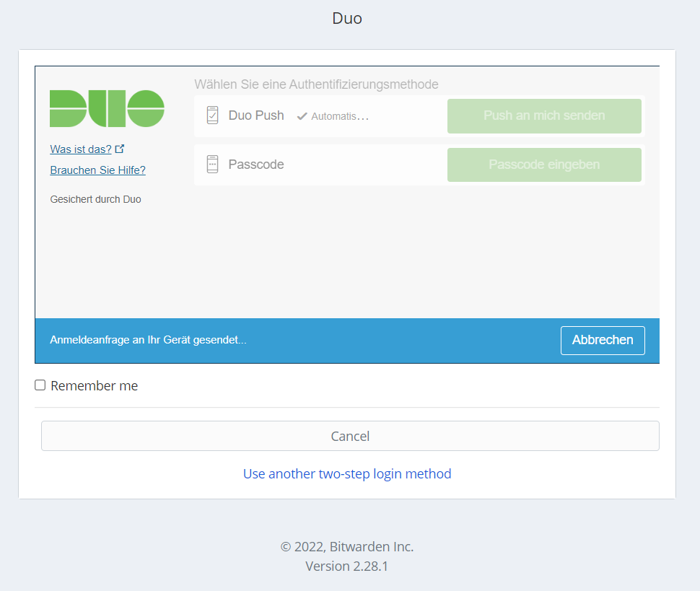Click the checkmark icon next to Automatis…

pos(302,116)
